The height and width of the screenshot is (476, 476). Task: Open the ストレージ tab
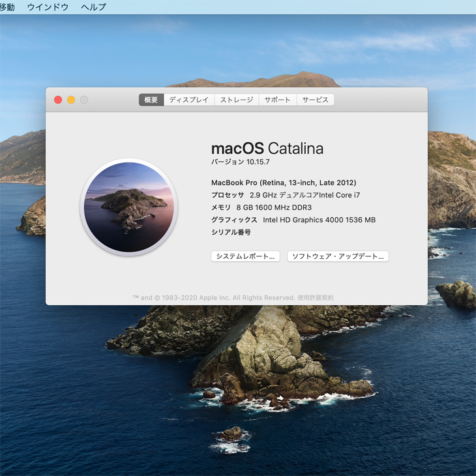tap(237, 100)
